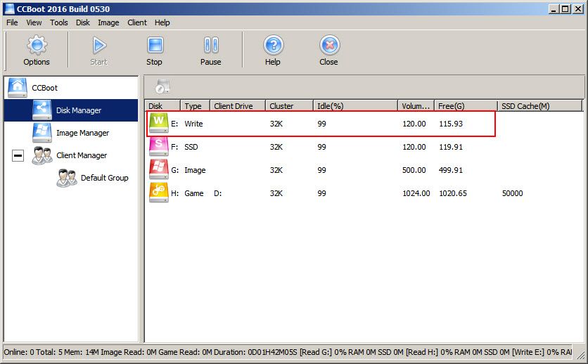Click the 1024.00 volume value
Screen dimensions: 588x364
coord(416,193)
